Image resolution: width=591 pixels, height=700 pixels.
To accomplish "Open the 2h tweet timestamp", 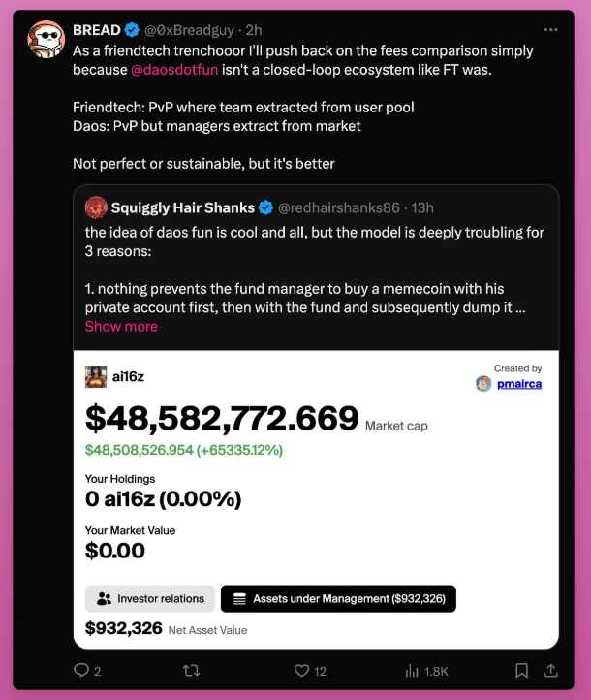I will point(256,30).
